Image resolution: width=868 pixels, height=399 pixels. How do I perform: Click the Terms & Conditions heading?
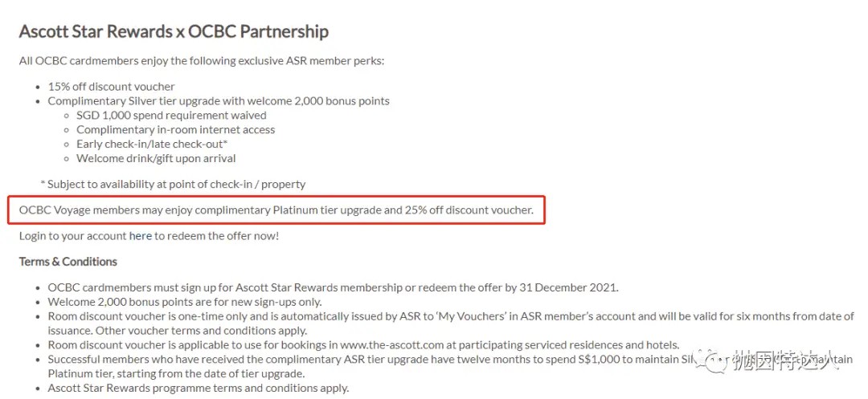(68, 262)
